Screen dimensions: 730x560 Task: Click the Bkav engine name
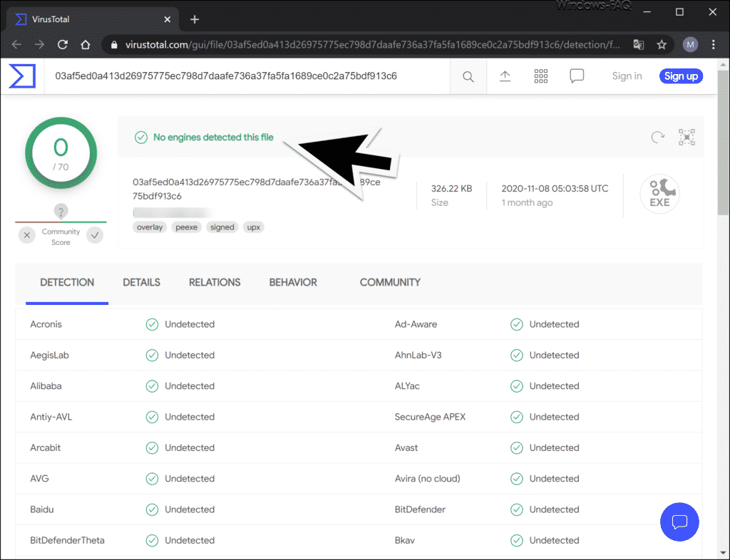point(405,541)
